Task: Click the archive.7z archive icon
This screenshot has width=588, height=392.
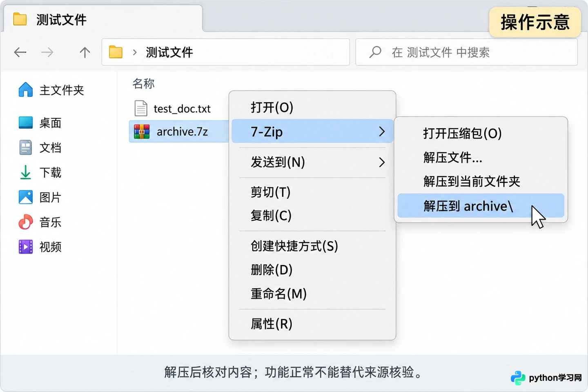Action: pos(142,131)
